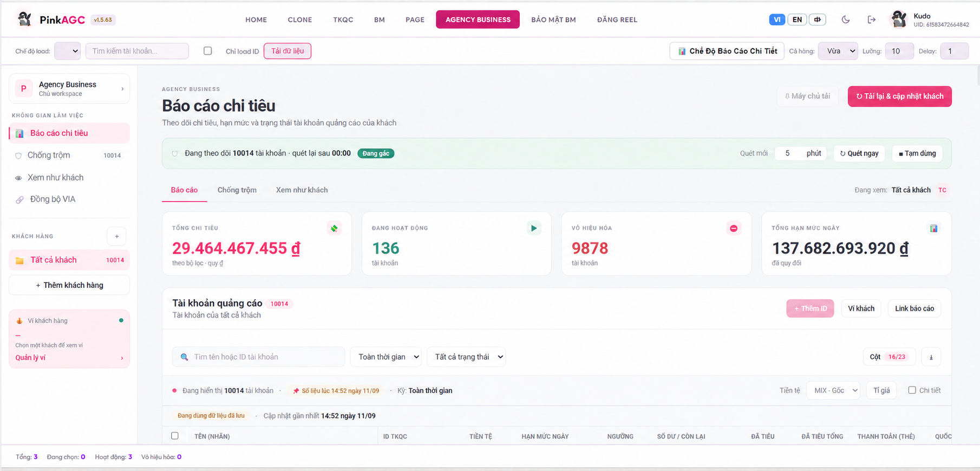Image resolution: width=980 pixels, height=471 pixels.
Task: Select the AGENCY BUSINESS menu
Action: click(478, 20)
